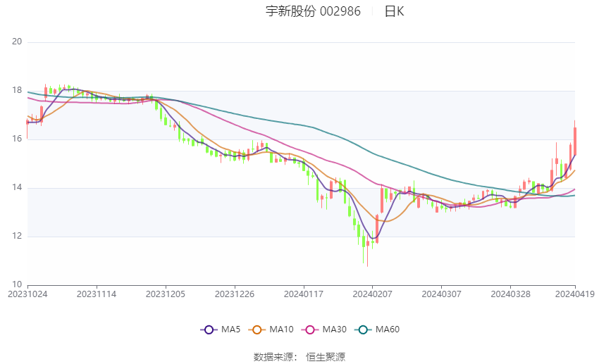Toggle the MA30 legend line
Screen dimensions: 599x364
pos(324,330)
